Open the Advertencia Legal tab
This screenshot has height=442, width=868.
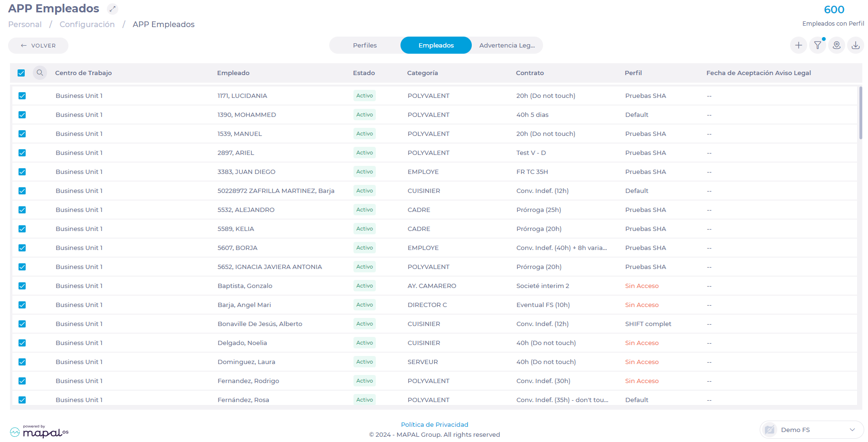(507, 45)
